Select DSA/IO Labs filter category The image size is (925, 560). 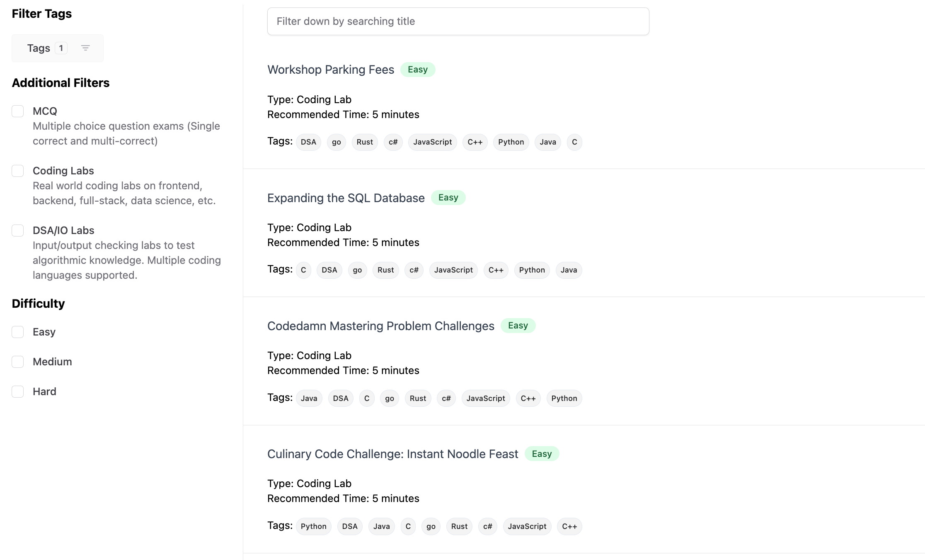18,230
